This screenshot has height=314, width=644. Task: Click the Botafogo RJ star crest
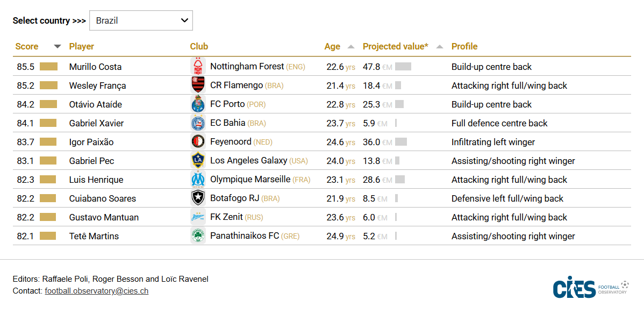tap(198, 198)
